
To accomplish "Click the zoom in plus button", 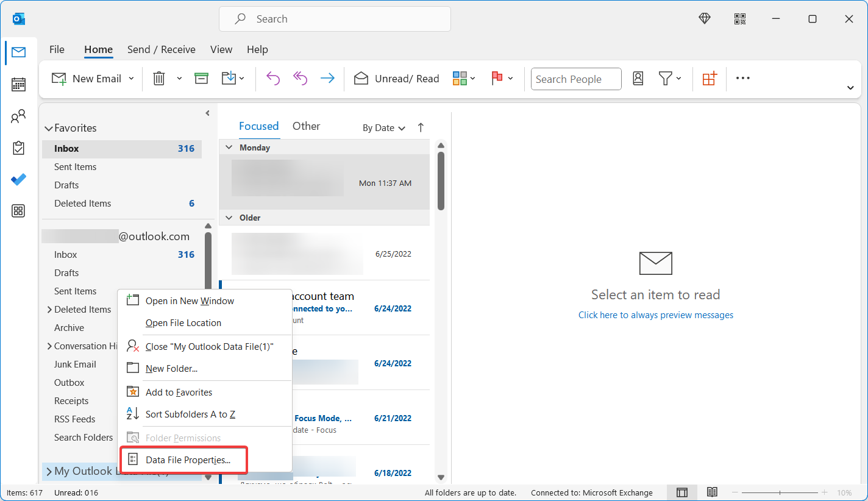I will (824, 492).
